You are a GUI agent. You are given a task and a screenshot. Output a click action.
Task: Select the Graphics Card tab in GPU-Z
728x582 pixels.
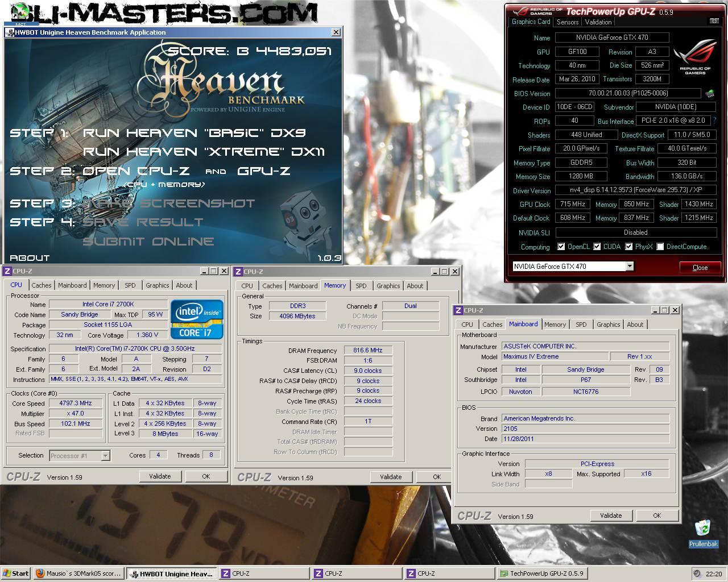[531, 22]
